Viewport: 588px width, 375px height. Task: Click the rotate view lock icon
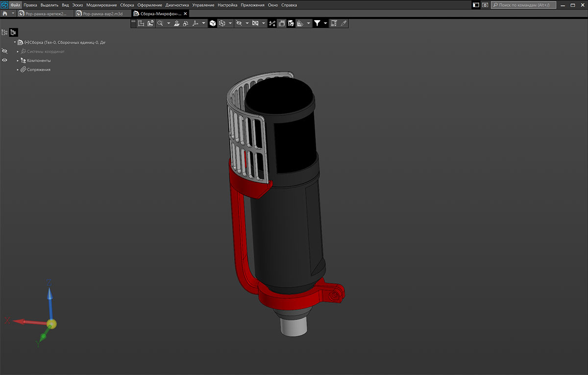(186, 23)
